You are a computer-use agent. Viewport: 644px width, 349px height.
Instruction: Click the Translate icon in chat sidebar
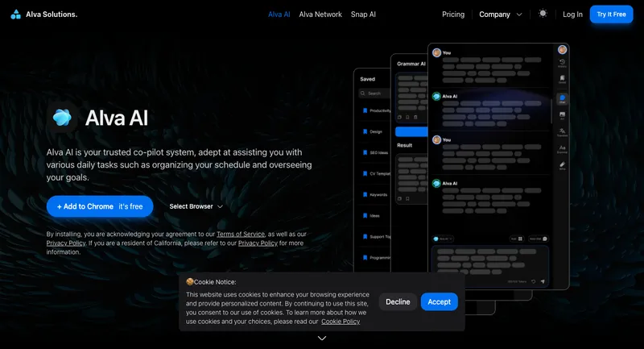point(562,131)
